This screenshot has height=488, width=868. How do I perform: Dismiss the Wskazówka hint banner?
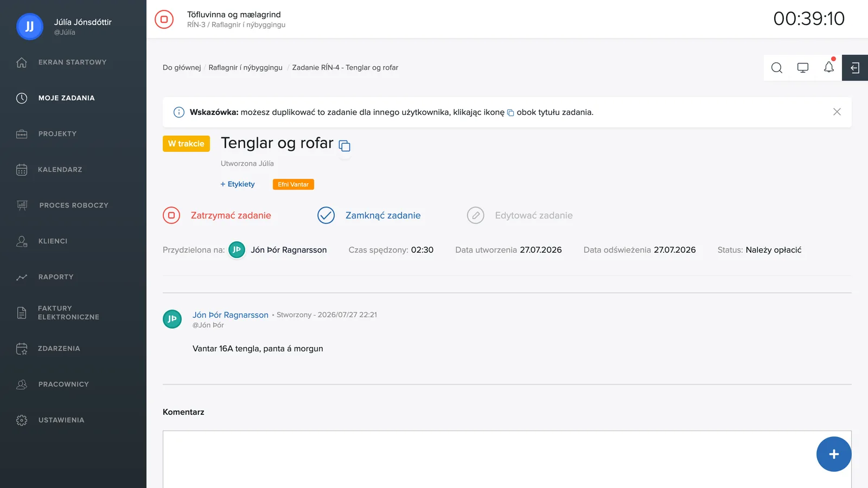tap(837, 112)
